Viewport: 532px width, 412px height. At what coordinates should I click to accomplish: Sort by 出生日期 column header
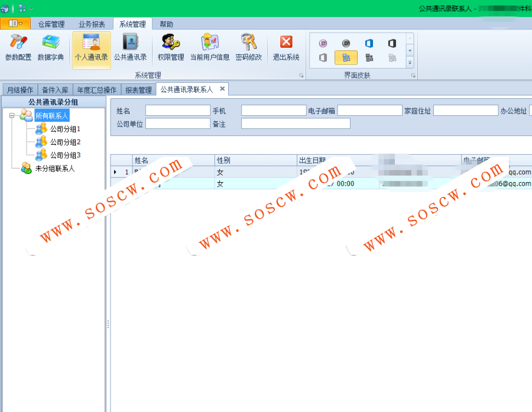[x=338, y=160]
